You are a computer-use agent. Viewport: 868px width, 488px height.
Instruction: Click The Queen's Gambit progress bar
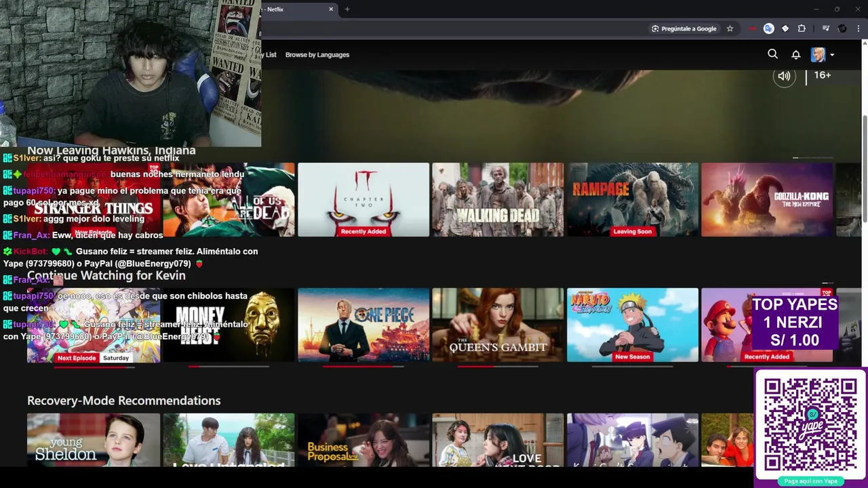coord(498,367)
